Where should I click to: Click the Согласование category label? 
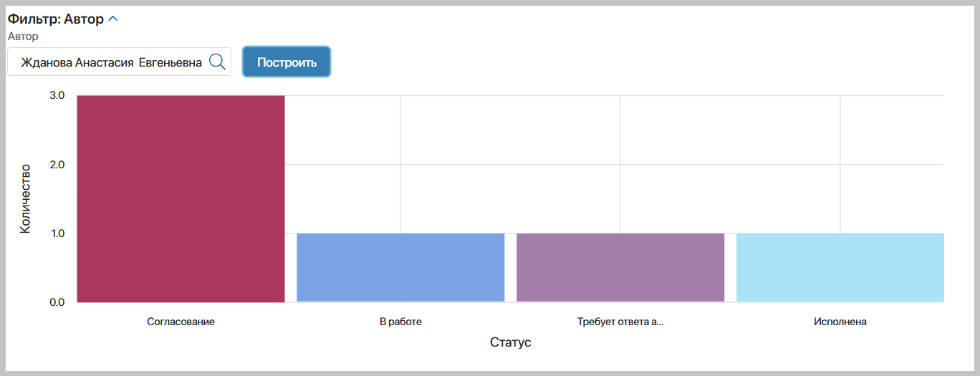tap(181, 322)
